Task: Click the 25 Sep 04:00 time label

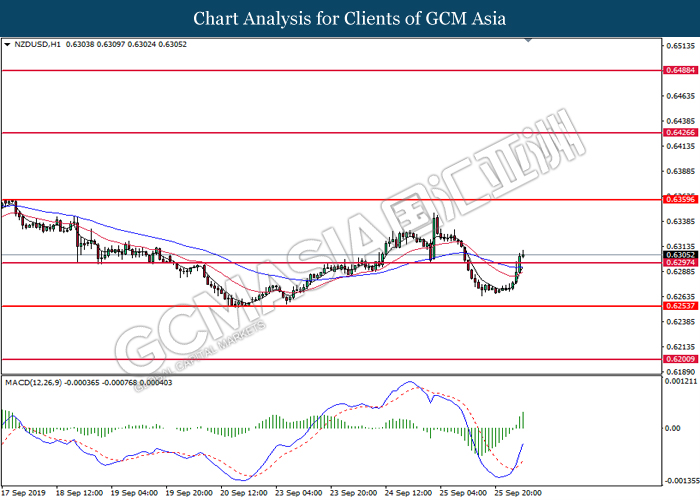Action: point(463,493)
